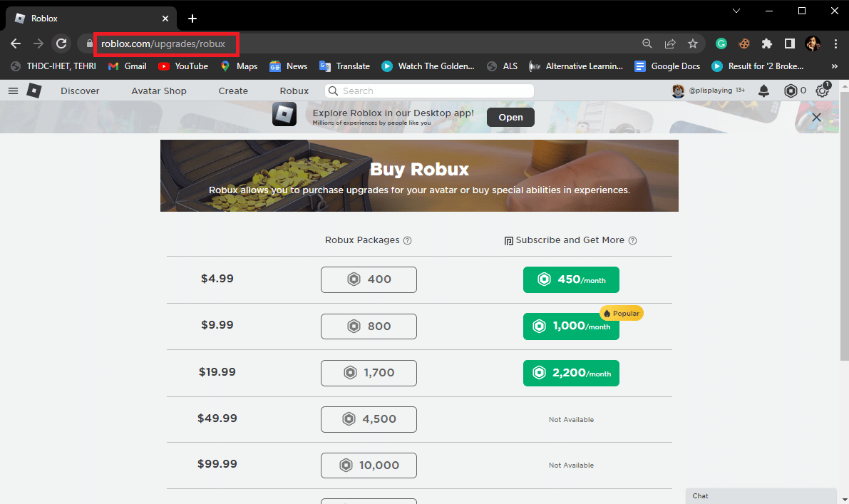Click the Popular badge
Screen dimensions: 849x504
coord(622,314)
